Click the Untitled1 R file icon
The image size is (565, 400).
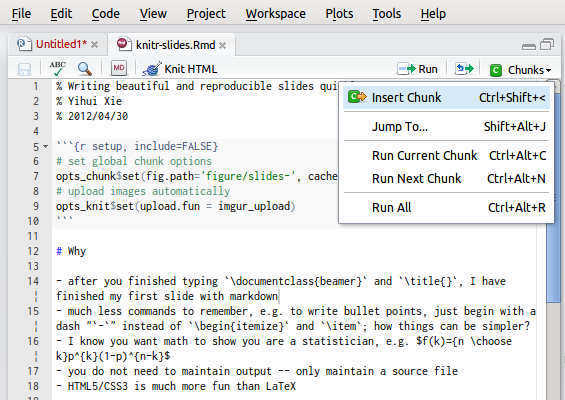tap(24, 44)
